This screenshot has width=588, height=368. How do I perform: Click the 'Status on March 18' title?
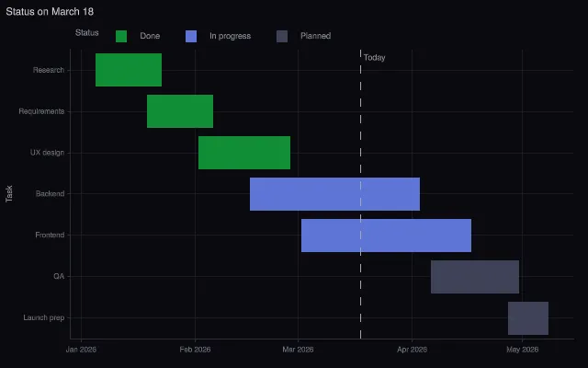click(50, 12)
